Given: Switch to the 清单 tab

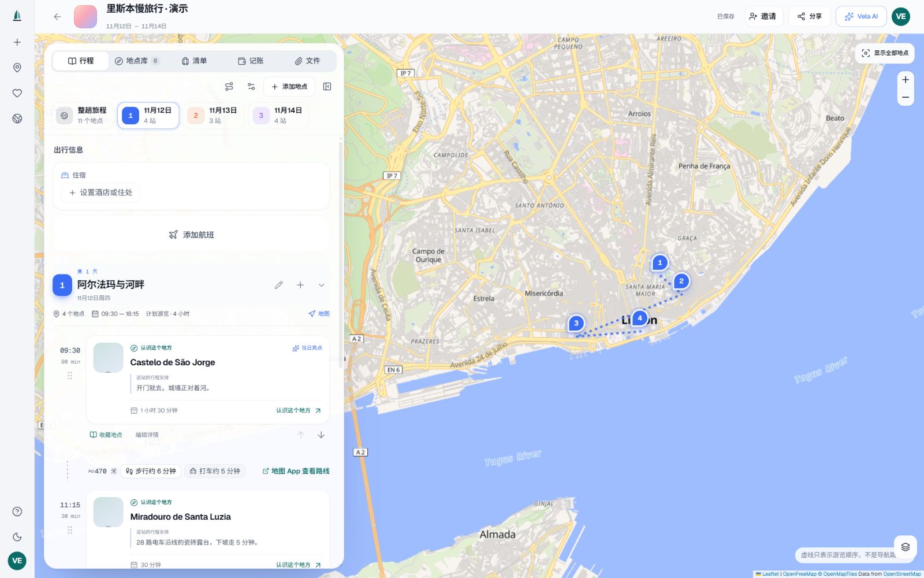Looking at the screenshot, I should coord(194,61).
